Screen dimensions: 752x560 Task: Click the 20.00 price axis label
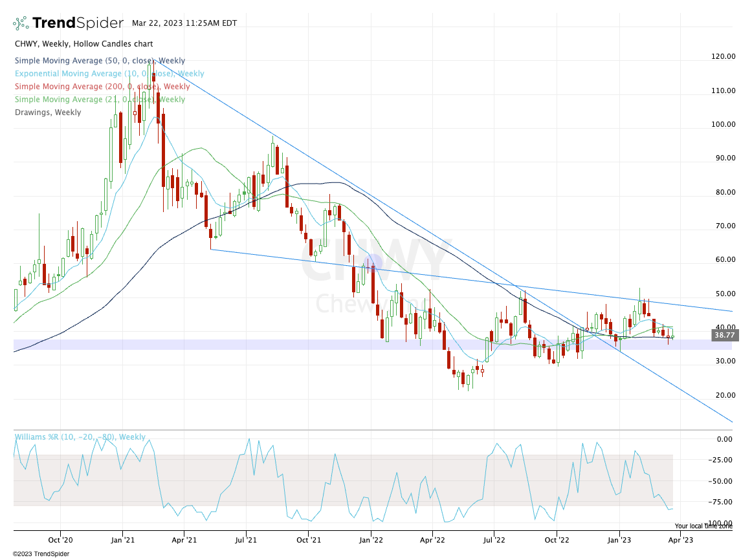tap(722, 395)
